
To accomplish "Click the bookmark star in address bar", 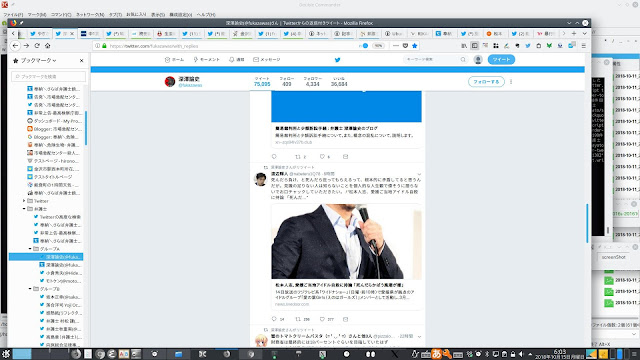I will (415, 46).
